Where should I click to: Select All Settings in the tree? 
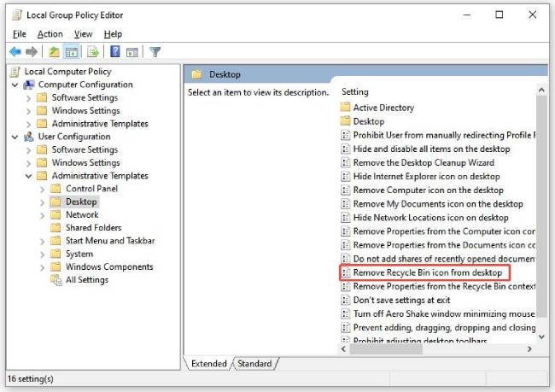point(87,280)
